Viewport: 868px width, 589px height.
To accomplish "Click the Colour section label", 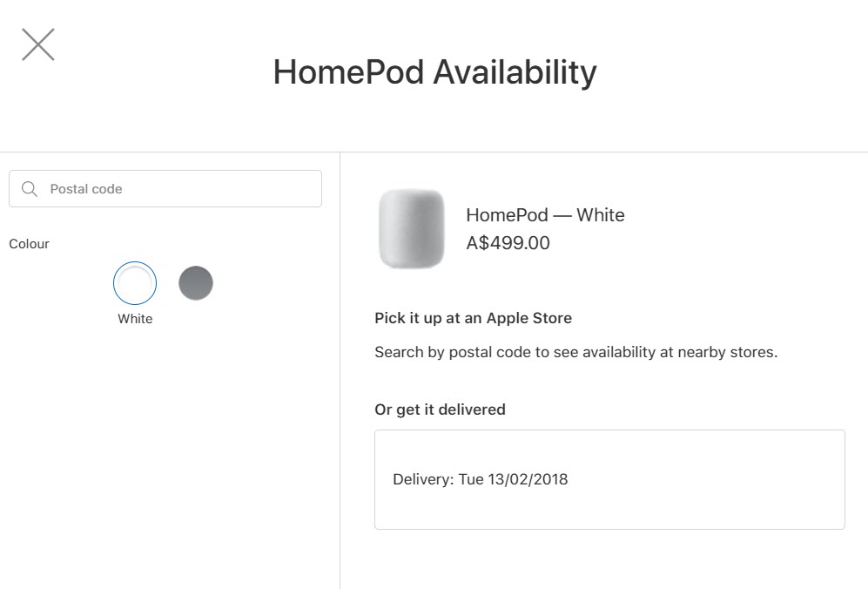I will pyautogui.click(x=29, y=244).
